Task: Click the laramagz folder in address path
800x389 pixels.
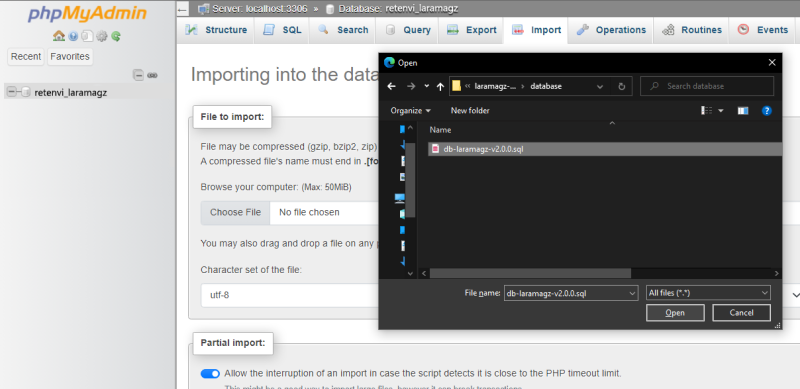Action: [x=495, y=86]
